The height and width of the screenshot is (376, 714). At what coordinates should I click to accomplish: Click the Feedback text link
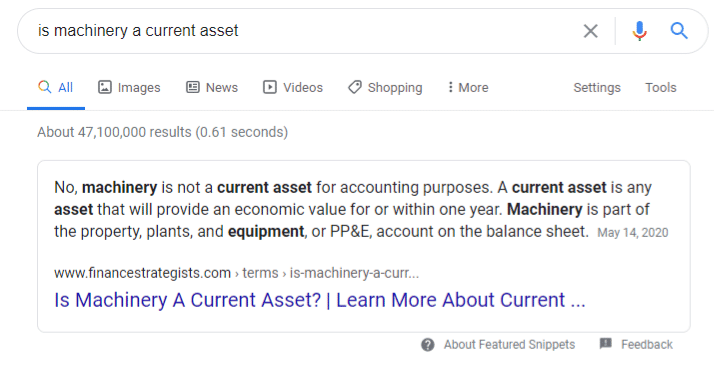647,345
